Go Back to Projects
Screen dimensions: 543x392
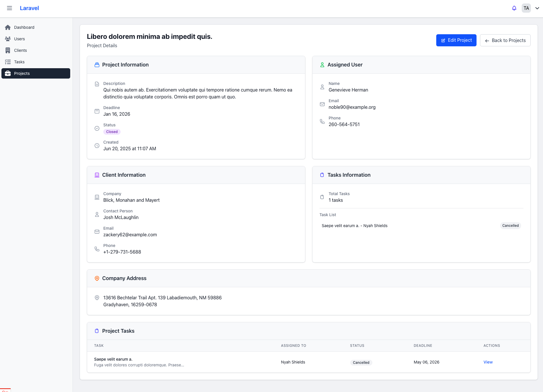point(505,40)
